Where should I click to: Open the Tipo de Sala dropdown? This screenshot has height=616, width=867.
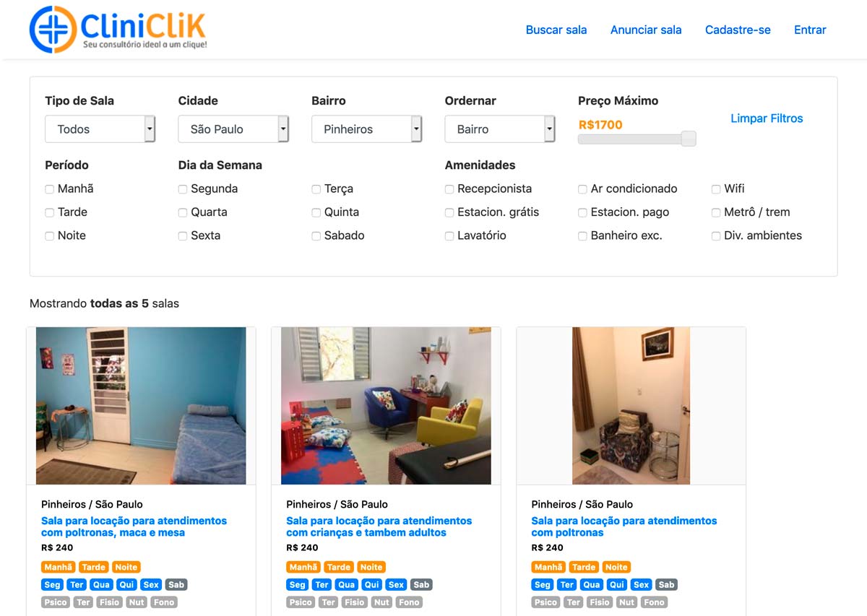click(100, 129)
